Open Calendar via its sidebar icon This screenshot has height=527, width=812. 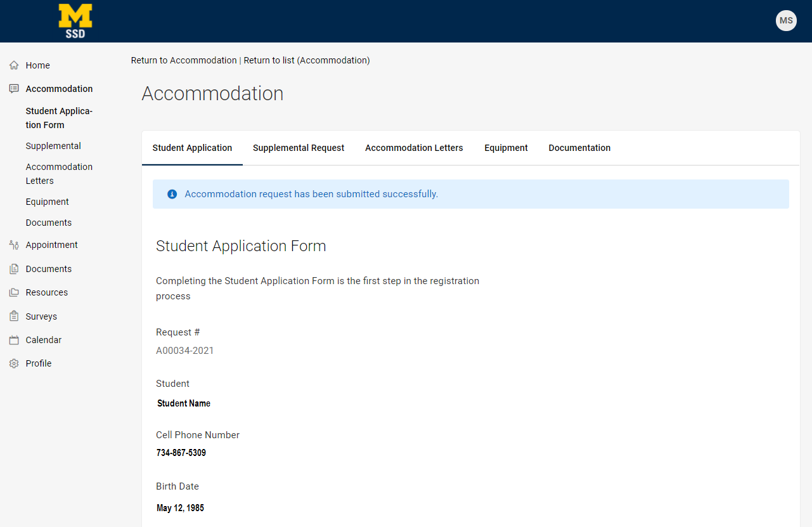click(x=13, y=339)
